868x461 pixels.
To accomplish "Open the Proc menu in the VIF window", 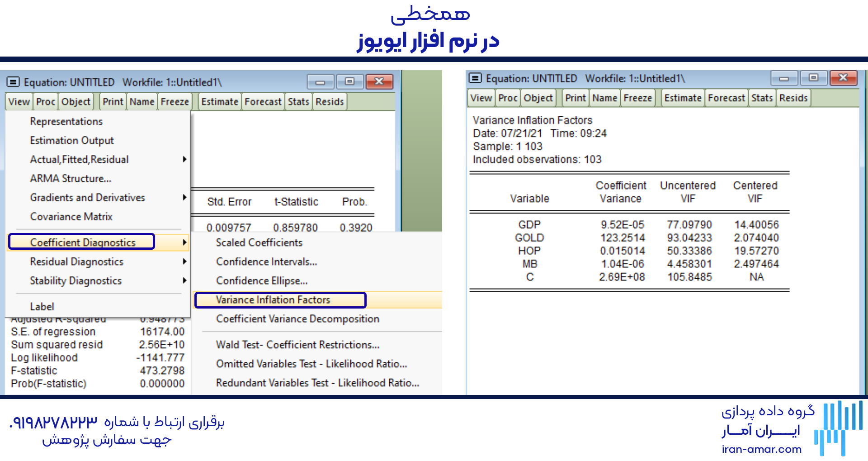I will click(x=507, y=98).
